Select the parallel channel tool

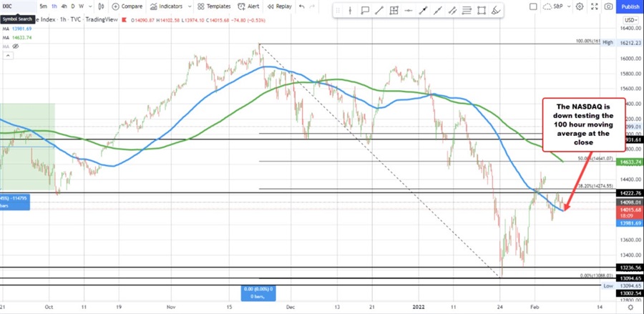point(452,11)
